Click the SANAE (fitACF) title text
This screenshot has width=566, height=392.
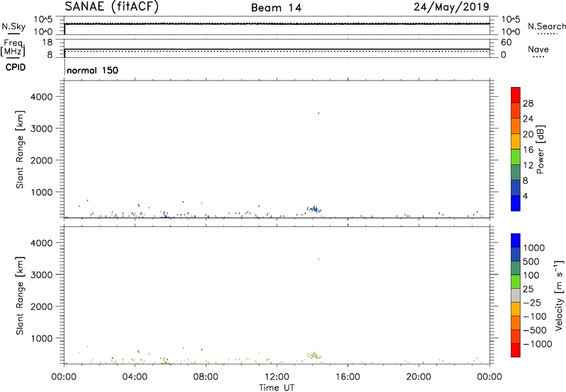click(x=112, y=6)
